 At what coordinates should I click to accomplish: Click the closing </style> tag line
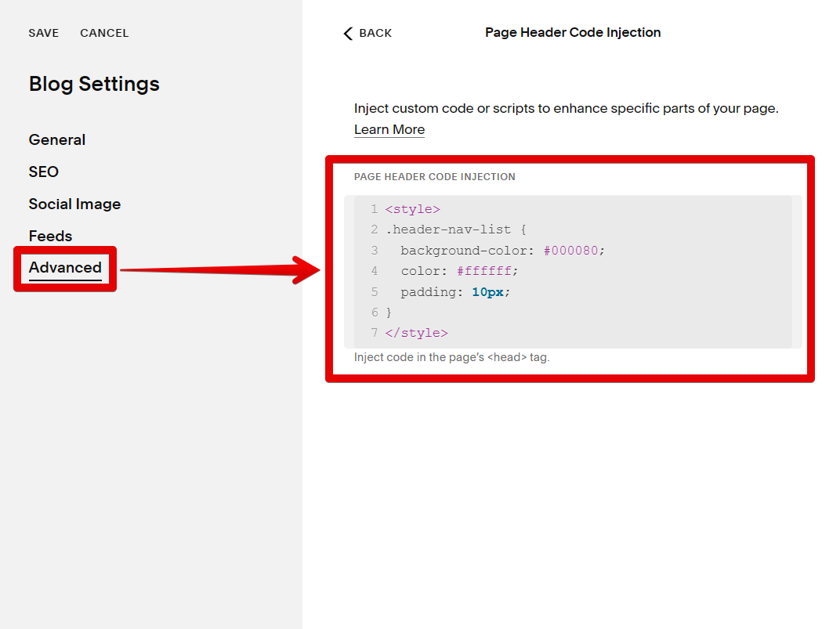tap(417, 333)
